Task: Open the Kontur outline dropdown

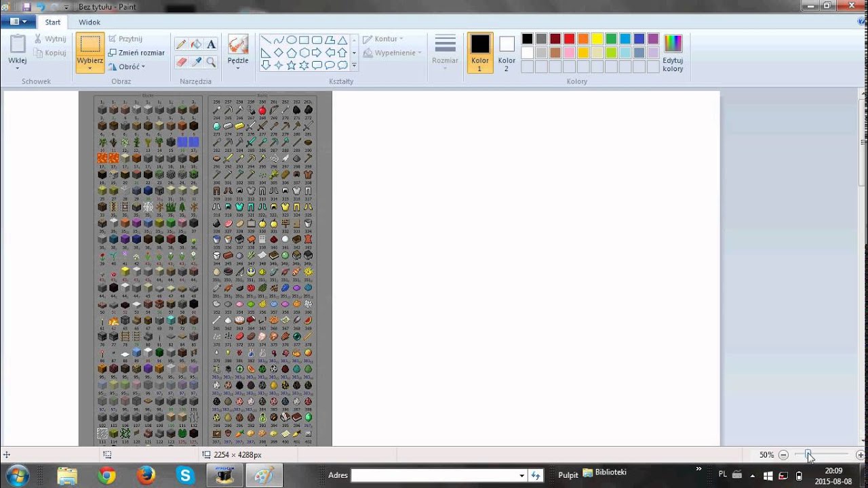Action: pos(383,39)
